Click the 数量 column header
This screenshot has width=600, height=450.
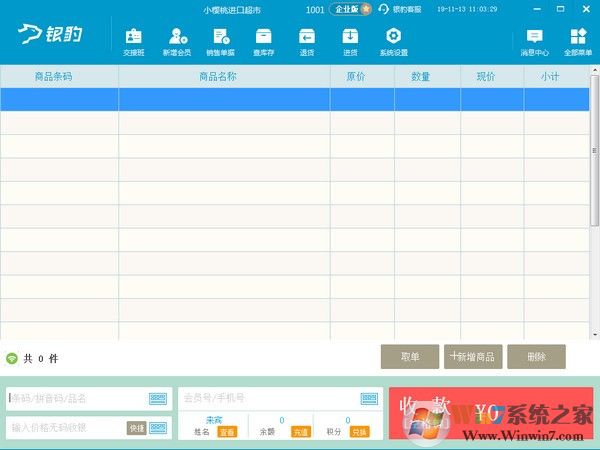click(x=427, y=77)
